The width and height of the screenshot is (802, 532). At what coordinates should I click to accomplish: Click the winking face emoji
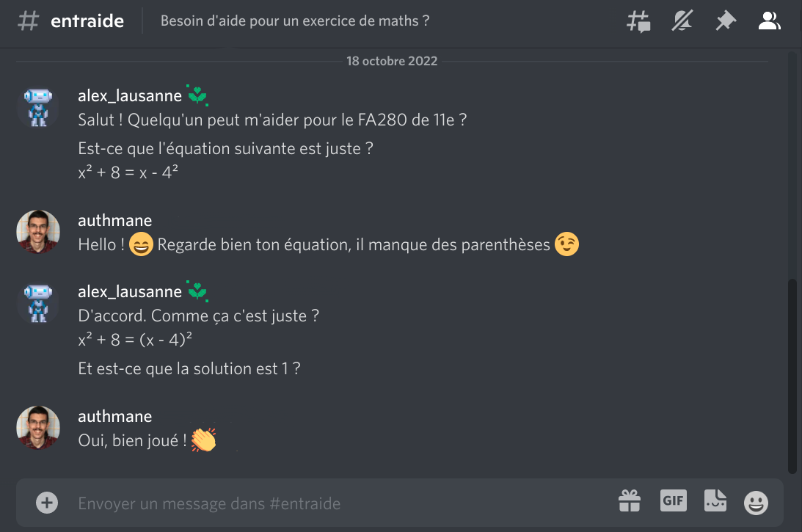pyautogui.click(x=566, y=244)
